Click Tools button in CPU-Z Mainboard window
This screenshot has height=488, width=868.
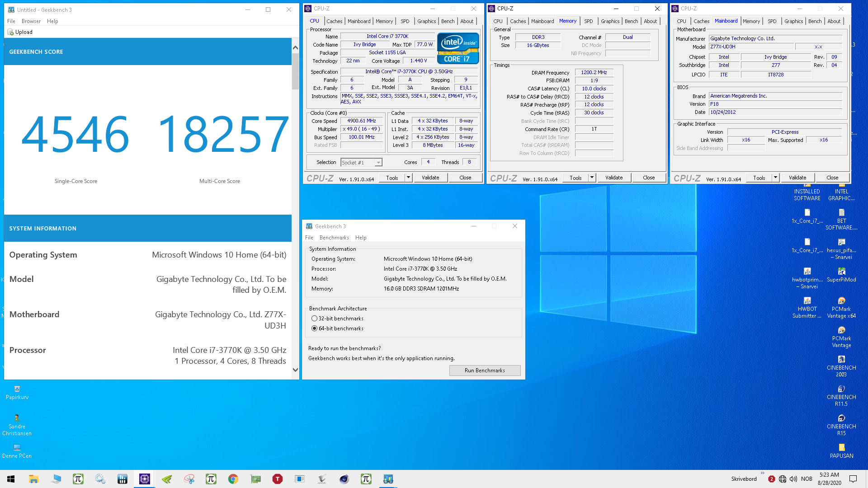click(759, 178)
